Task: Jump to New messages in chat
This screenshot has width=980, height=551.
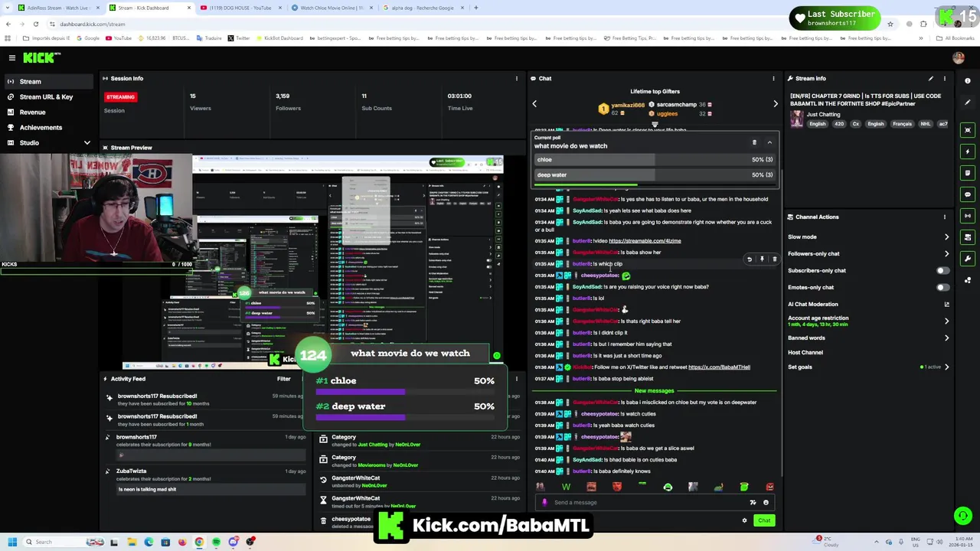Action: coord(654,391)
